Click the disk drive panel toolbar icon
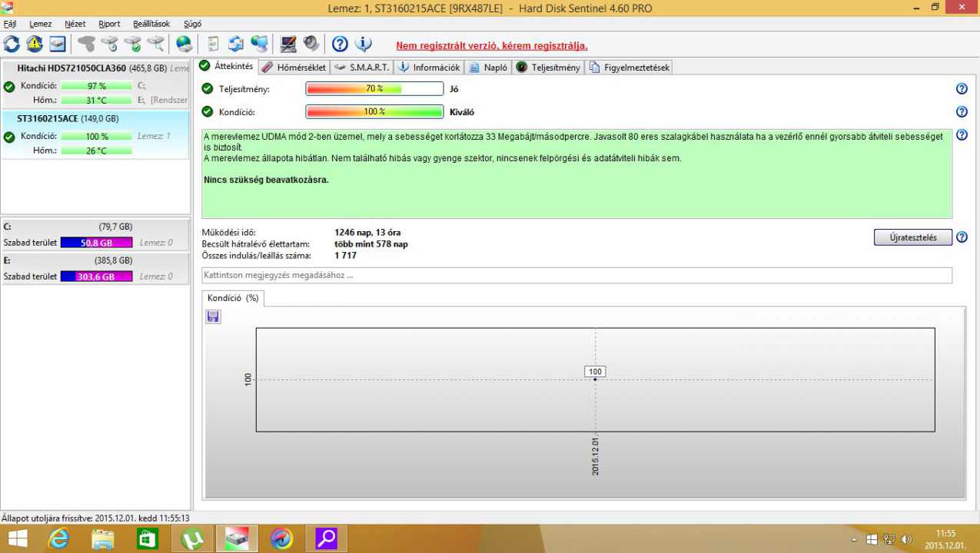This screenshot has height=553, width=980. pos(58,44)
